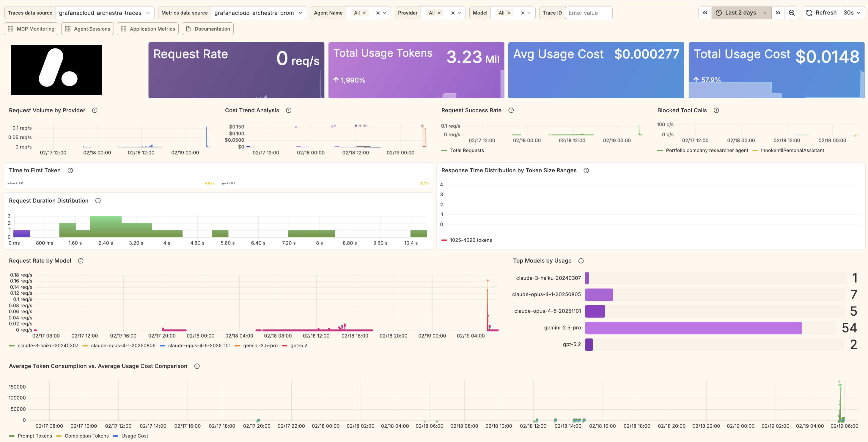This screenshot has width=868, height=442.
Task: Click the Trace ID input field
Action: pyautogui.click(x=588, y=13)
